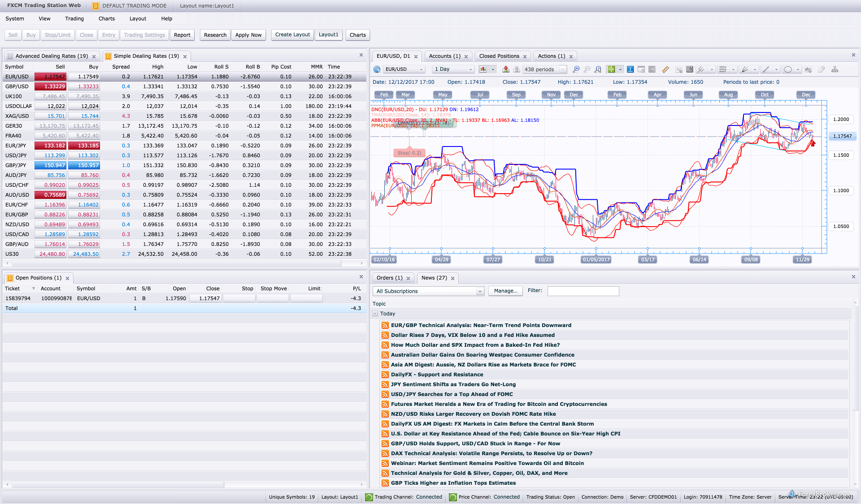861x504 pixels.
Task: Click the Ticket column sort arrow
Action: pos(33,289)
